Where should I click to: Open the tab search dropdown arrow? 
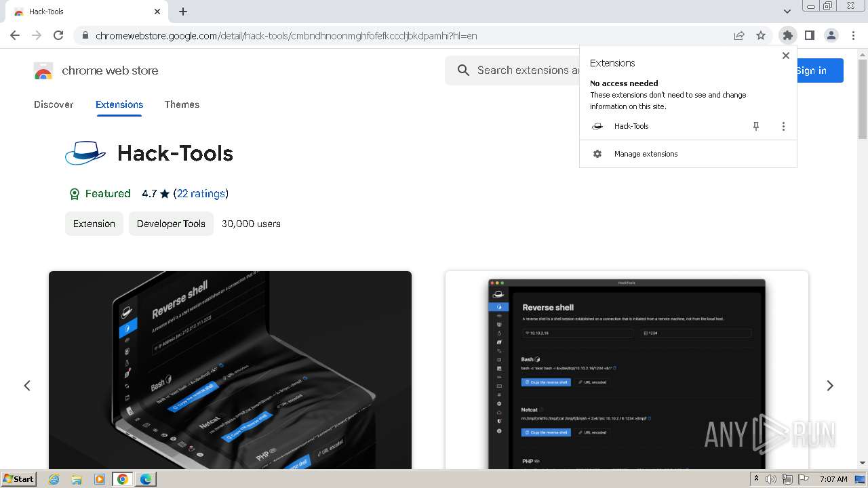(x=787, y=12)
